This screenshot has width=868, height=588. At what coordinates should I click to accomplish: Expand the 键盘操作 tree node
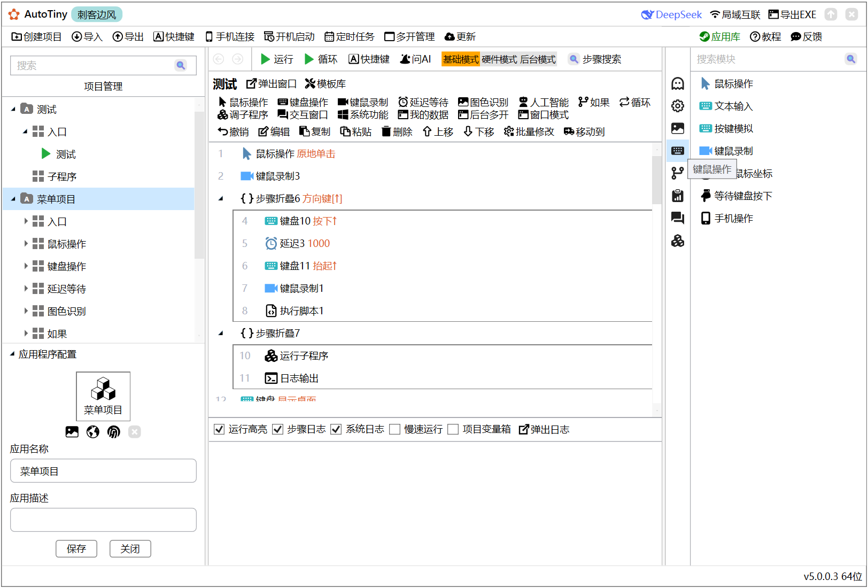26,266
